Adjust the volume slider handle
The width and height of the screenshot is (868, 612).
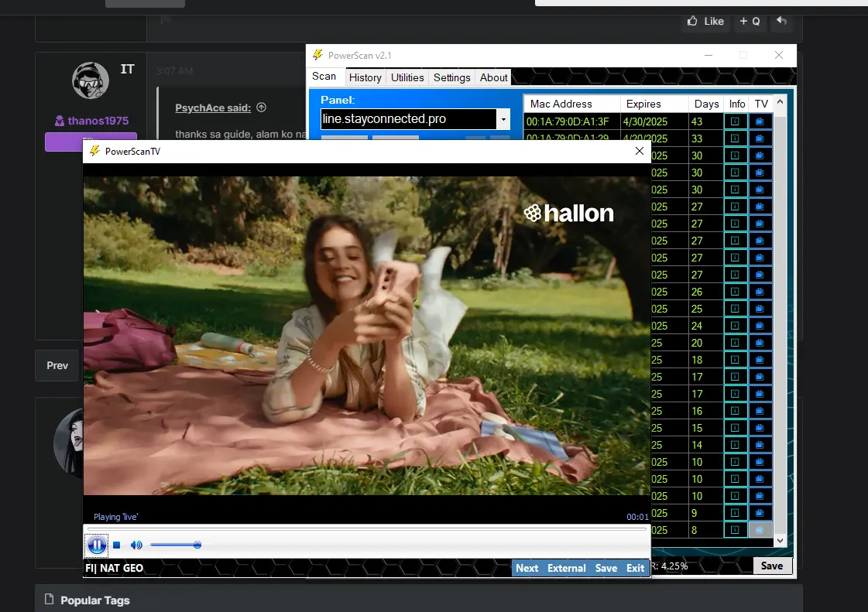point(197,545)
